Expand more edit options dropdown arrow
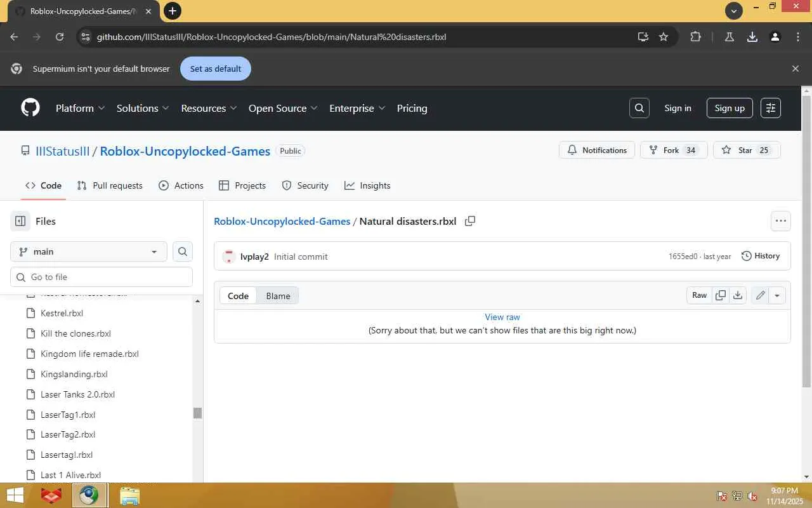The height and width of the screenshot is (508, 812). pyautogui.click(x=777, y=295)
